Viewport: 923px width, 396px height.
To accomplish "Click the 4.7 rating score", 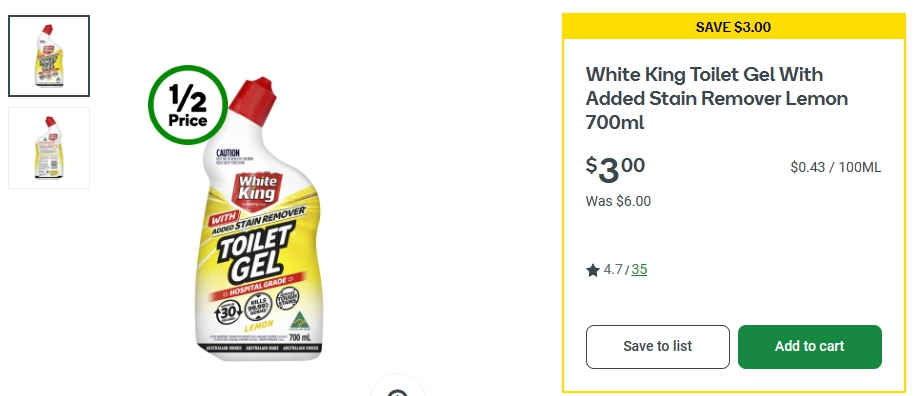I will click(x=613, y=269).
